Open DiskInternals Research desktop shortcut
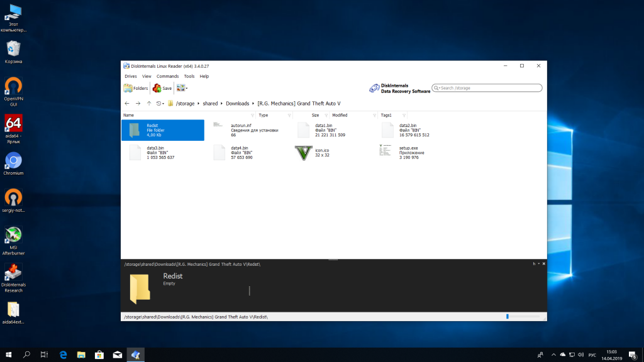Viewport: 644px width, 362px height. click(x=13, y=277)
